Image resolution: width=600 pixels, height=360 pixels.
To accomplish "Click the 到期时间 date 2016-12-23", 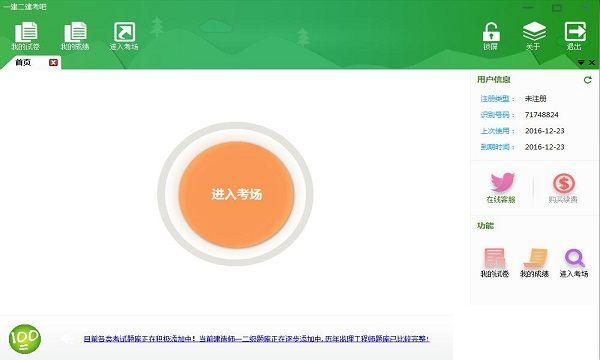I will 545,147.
